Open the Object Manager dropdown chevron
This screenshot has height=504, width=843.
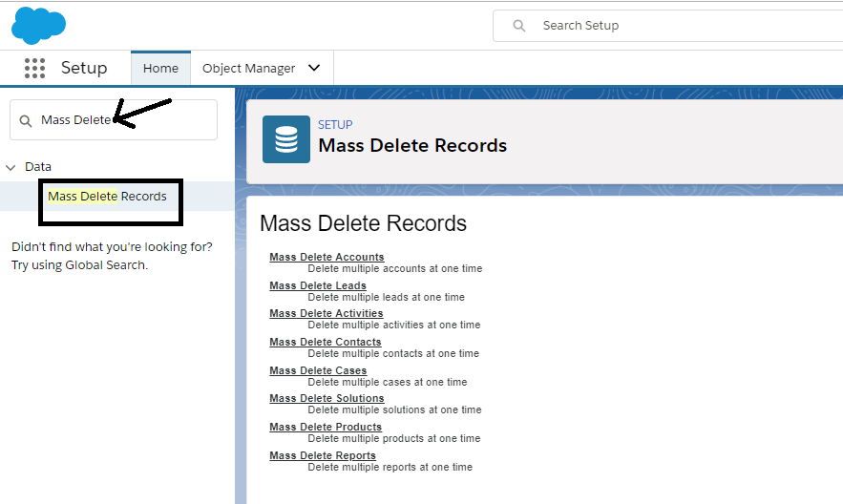[x=314, y=68]
